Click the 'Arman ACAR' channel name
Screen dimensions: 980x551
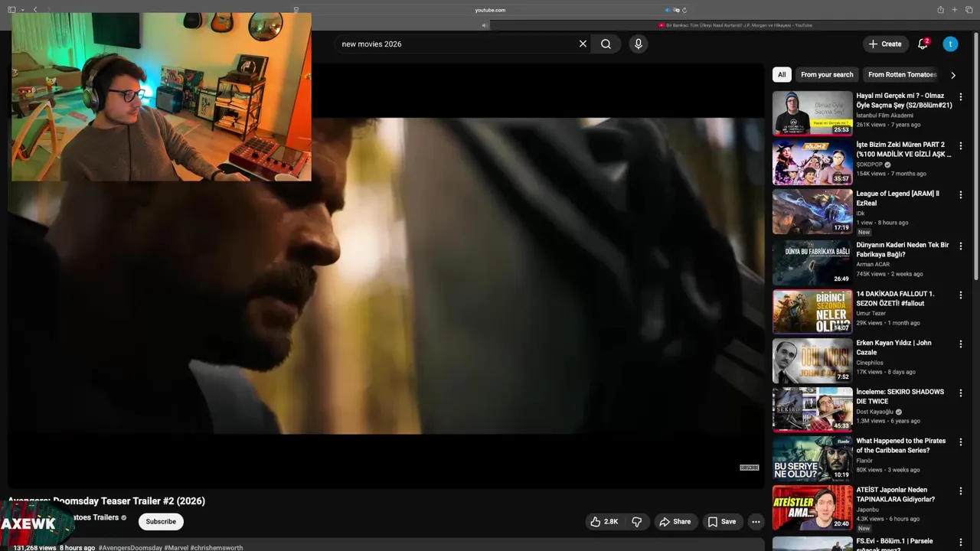(873, 265)
